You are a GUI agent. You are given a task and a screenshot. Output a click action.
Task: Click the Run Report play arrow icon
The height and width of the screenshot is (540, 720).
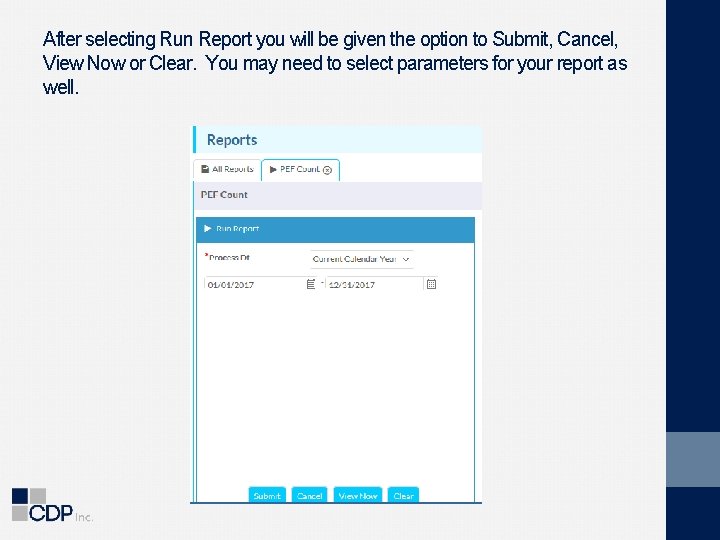(x=208, y=229)
